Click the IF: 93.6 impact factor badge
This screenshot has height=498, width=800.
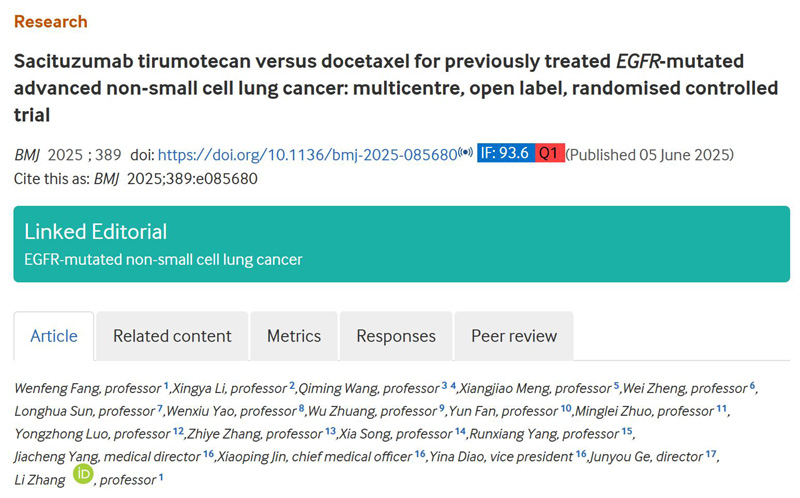coord(505,154)
